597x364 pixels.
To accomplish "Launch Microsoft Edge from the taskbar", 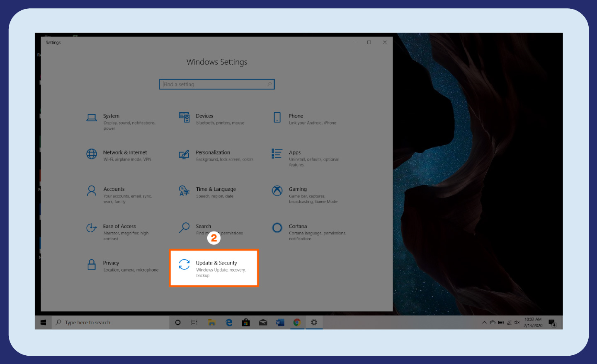I will tap(229, 323).
